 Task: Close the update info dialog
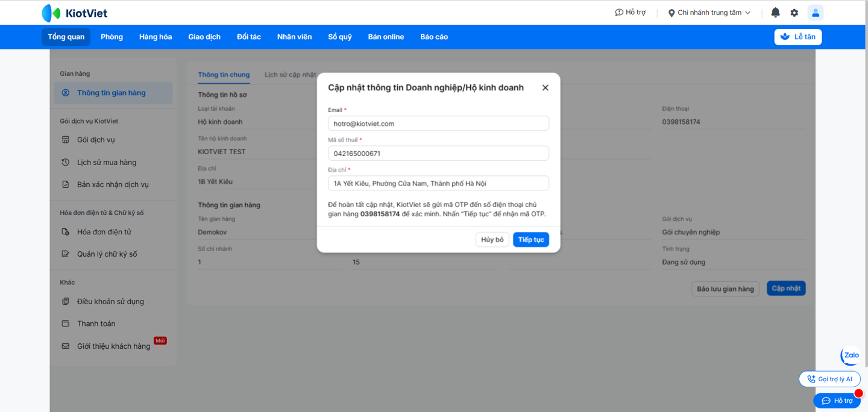pyautogui.click(x=545, y=88)
